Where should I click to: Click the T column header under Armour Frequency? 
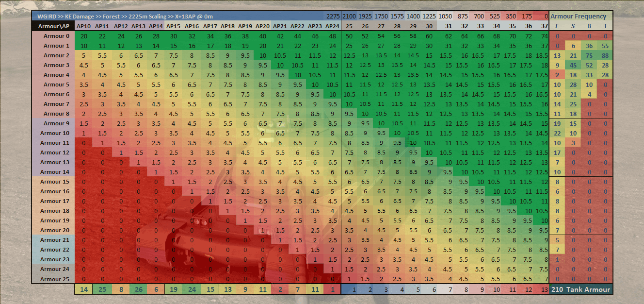click(605, 26)
